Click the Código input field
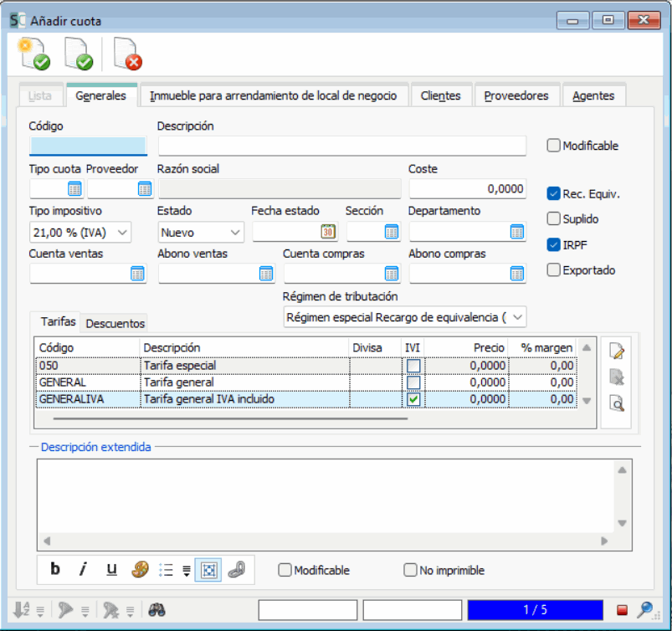Viewport: 672px width, 631px height. [x=88, y=146]
